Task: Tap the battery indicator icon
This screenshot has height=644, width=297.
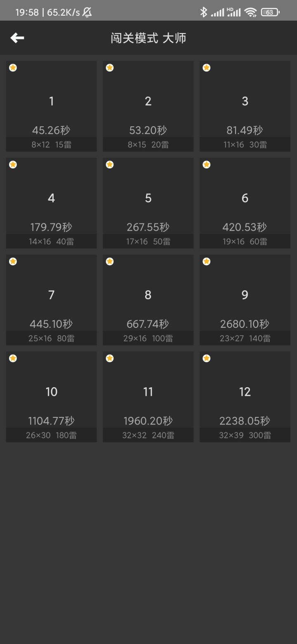Action: [x=270, y=12]
